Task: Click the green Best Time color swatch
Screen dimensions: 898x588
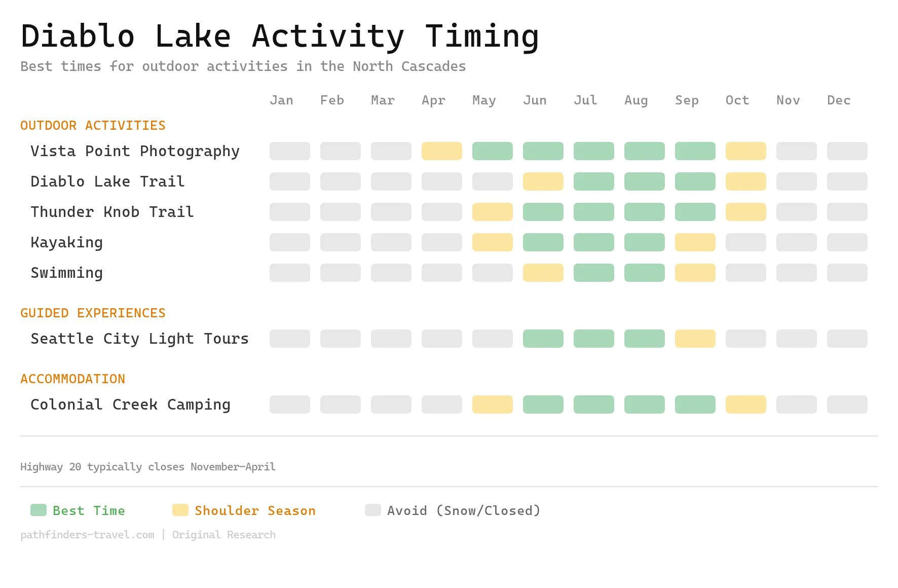Action: [x=38, y=510]
